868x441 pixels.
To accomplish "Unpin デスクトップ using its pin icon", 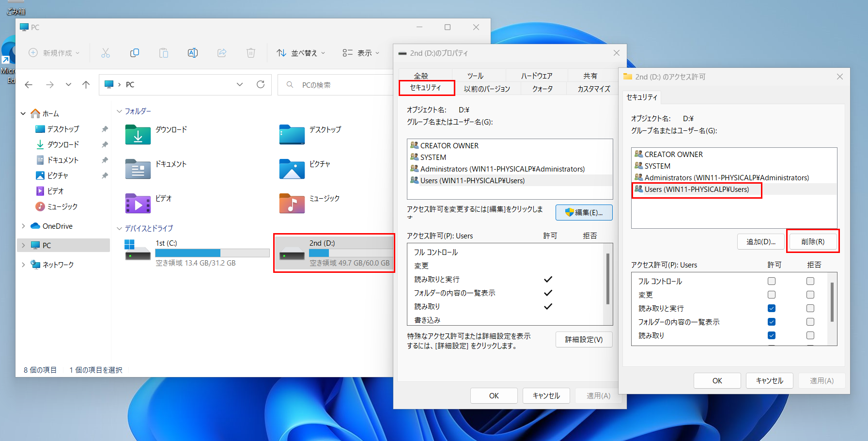I will [105, 129].
